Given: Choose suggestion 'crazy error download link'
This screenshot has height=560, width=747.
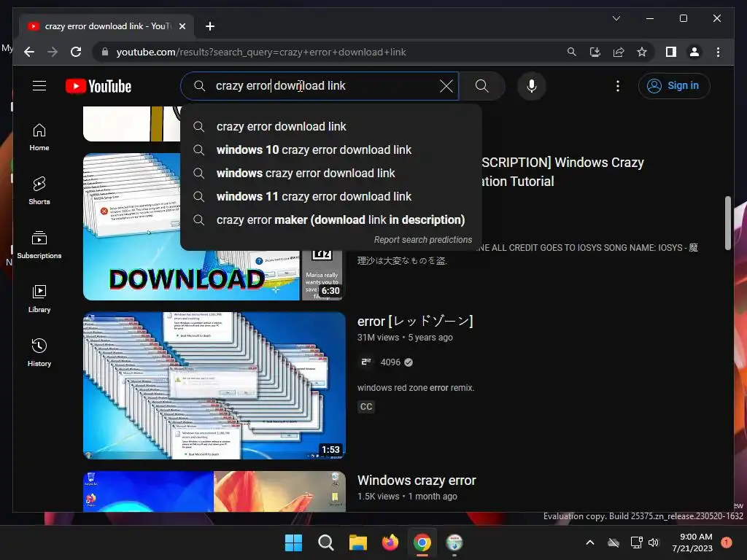Looking at the screenshot, I should click(331, 127).
